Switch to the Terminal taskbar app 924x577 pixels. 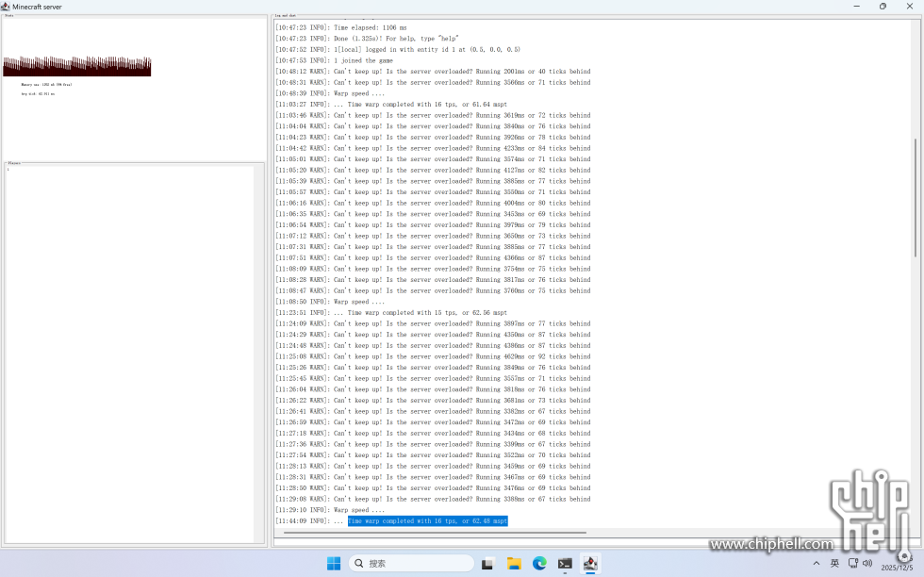565,564
